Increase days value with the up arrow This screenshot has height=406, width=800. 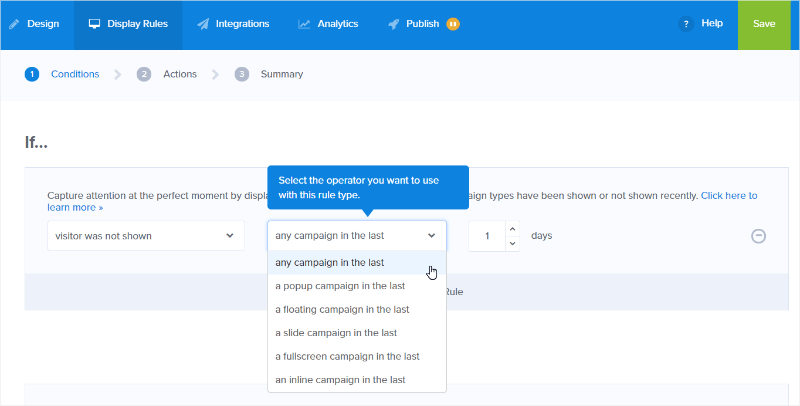[x=512, y=229]
